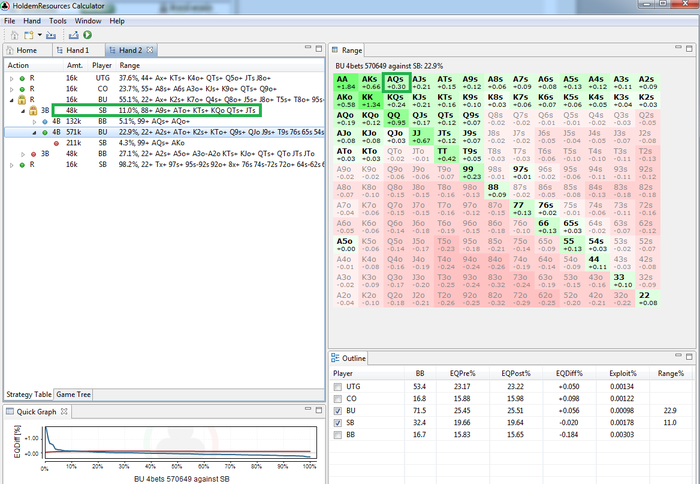Toggle the CO checkbox in Outline
Image resolution: width=700 pixels, height=484 pixels.
[338, 399]
